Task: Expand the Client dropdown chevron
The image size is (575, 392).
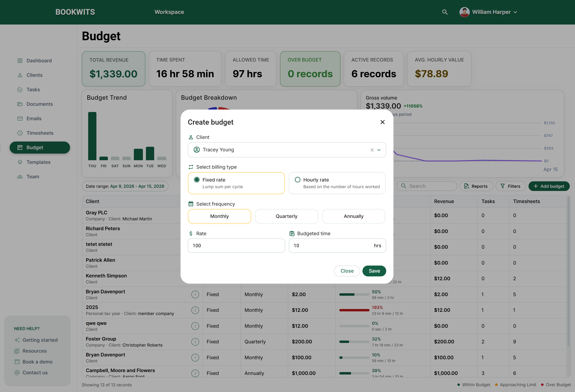Action: 379,150
